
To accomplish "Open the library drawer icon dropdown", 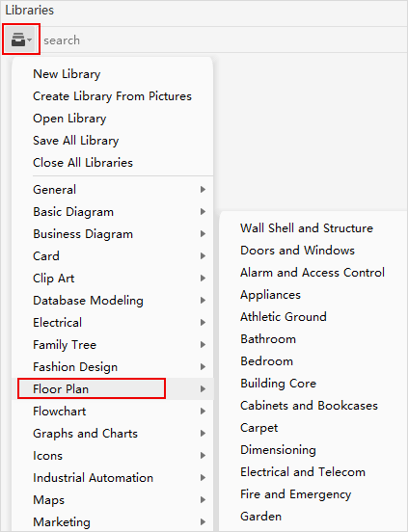I will coord(21,39).
